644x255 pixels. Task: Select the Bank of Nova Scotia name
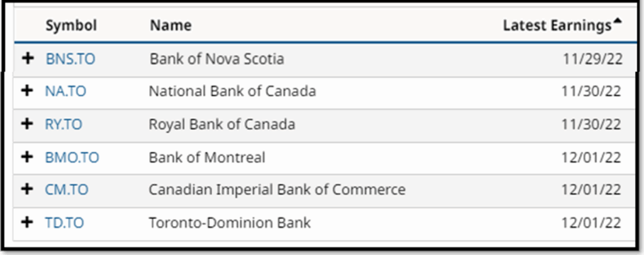tap(216, 59)
